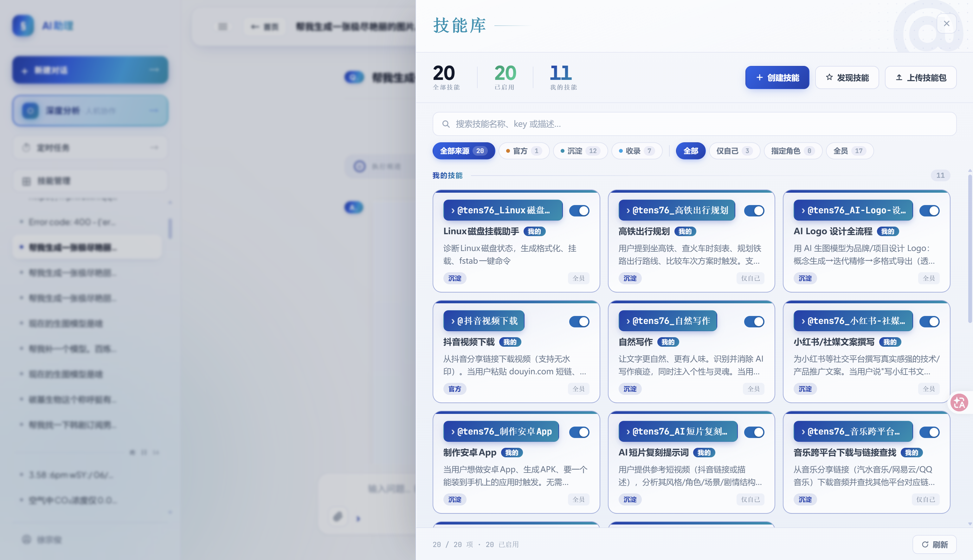Expand the @tens76_小红书 key chip
Image resolution: width=973 pixels, height=560 pixels.
click(853, 321)
